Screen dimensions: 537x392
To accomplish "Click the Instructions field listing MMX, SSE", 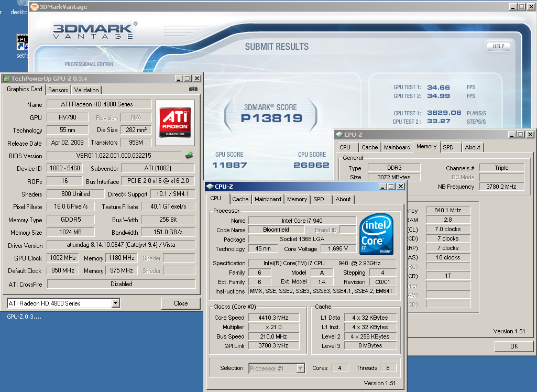I will (x=322, y=291).
